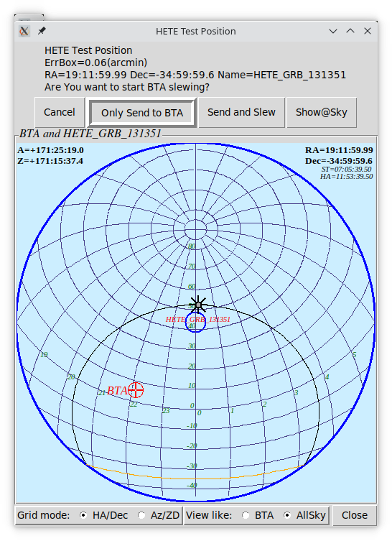Viewport: 392px width, 541px height.
Task: Click Send and Slew button
Action: pos(241,113)
